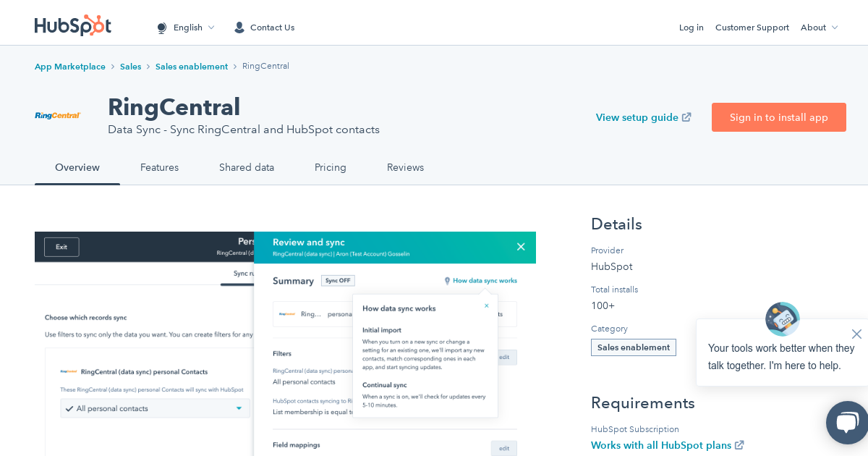Switch to the Pricing tab
Screen dimensions: 868x456
331,167
